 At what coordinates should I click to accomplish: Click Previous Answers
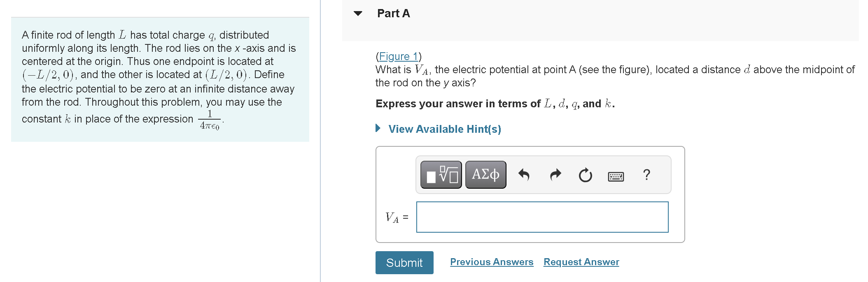(x=491, y=262)
